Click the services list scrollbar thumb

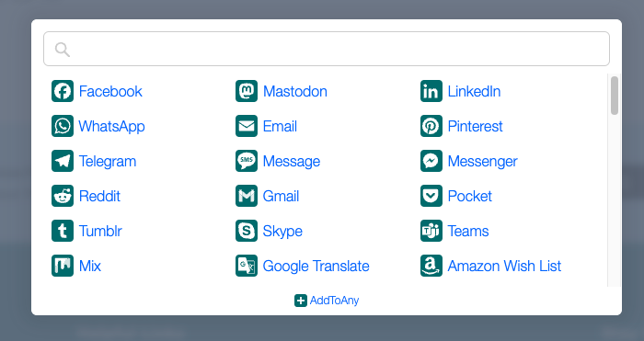pos(614,96)
